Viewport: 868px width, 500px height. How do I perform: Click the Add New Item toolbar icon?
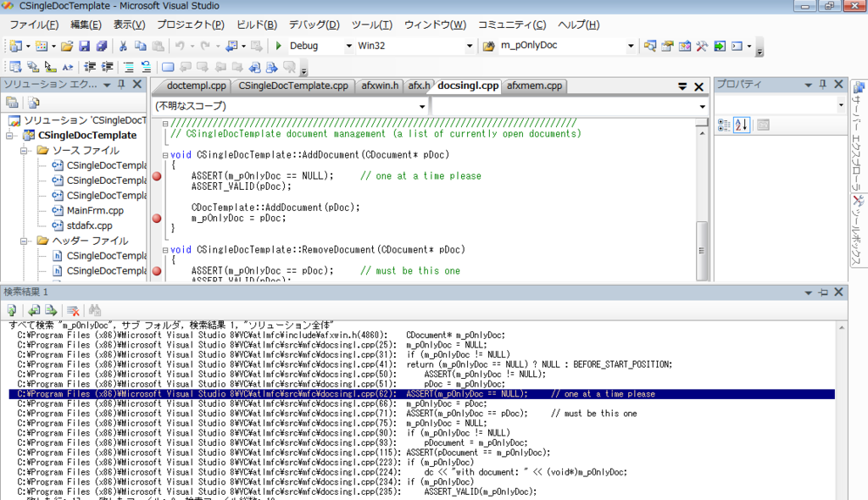point(42,46)
